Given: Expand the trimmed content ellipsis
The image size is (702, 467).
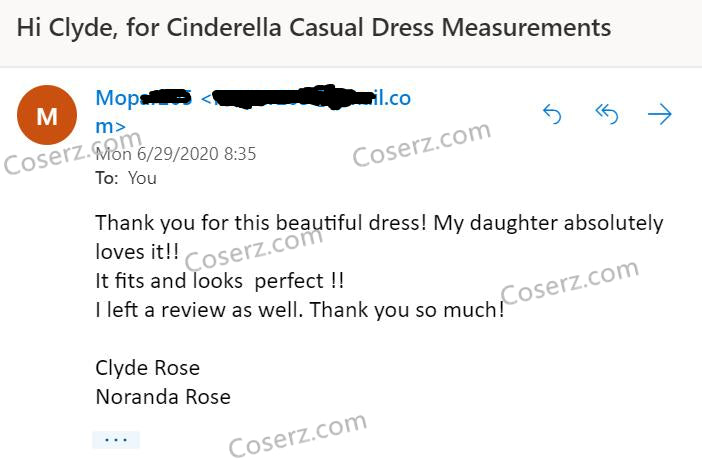Looking at the screenshot, I should pyautogui.click(x=116, y=440).
